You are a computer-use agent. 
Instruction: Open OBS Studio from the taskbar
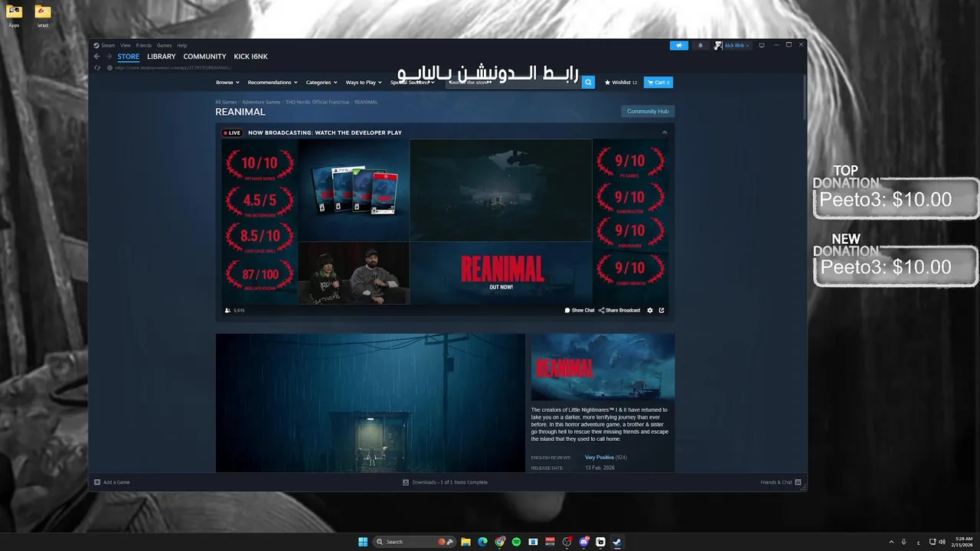pos(567,542)
